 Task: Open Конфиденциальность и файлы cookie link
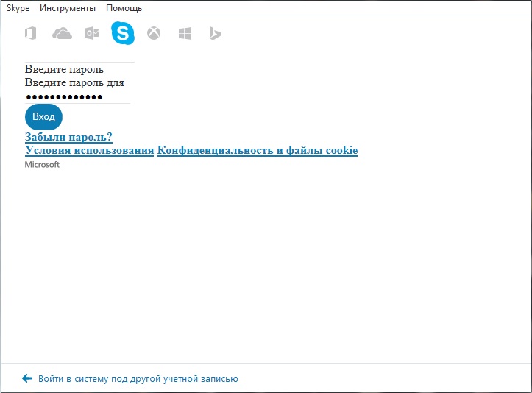[258, 150]
